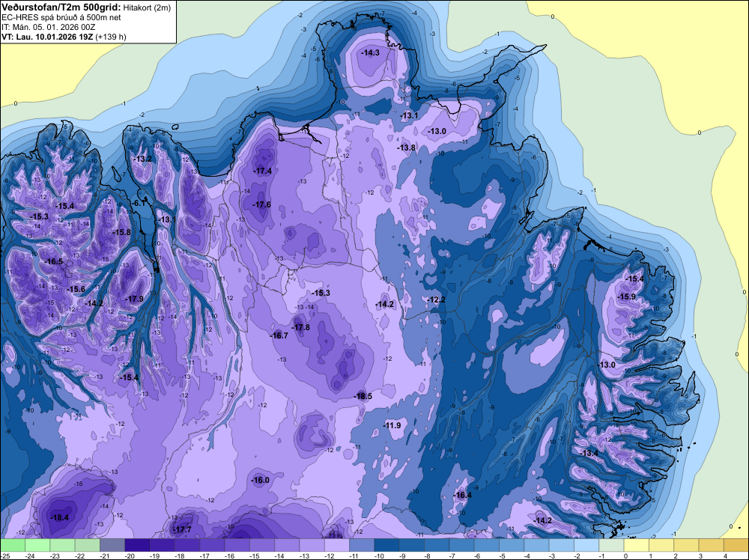
Task: Click the -15.6 temperature label
Action: (x=76, y=289)
